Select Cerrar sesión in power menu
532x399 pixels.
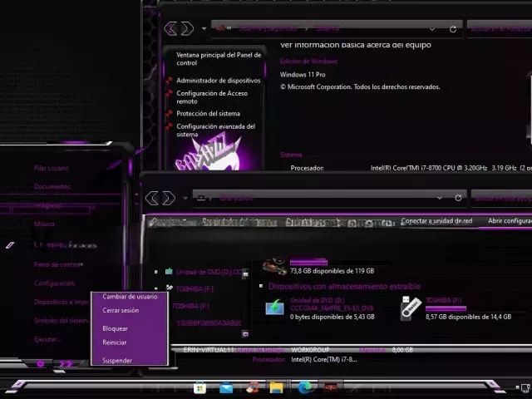tap(121, 310)
